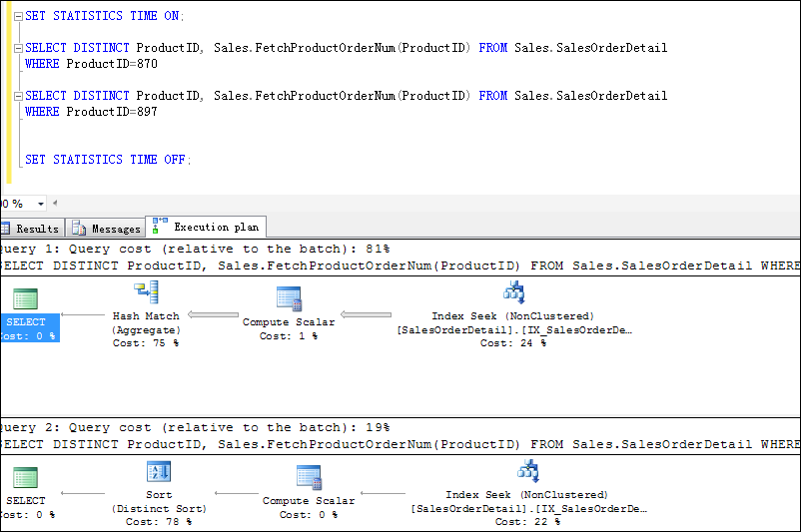Collapse the ProductID=870 SELECT statement

pyautogui.click(x=19, y=48)
